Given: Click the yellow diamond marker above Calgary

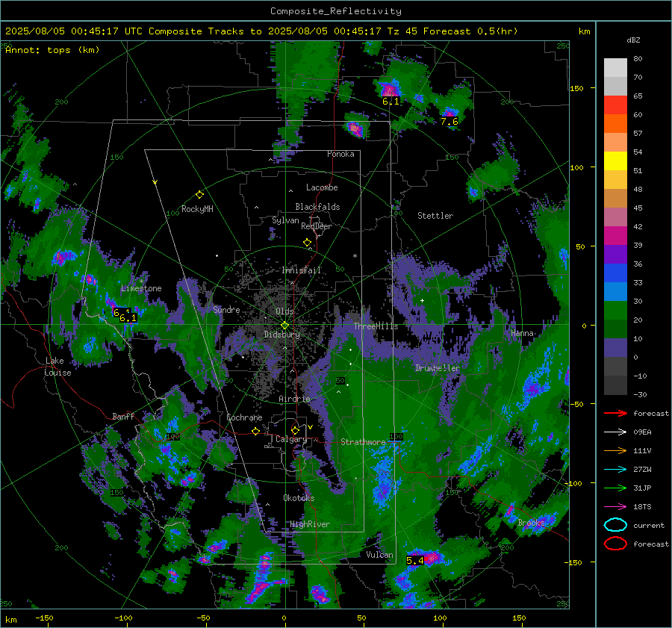Looking at the screenshot, I should click(295, 430).
